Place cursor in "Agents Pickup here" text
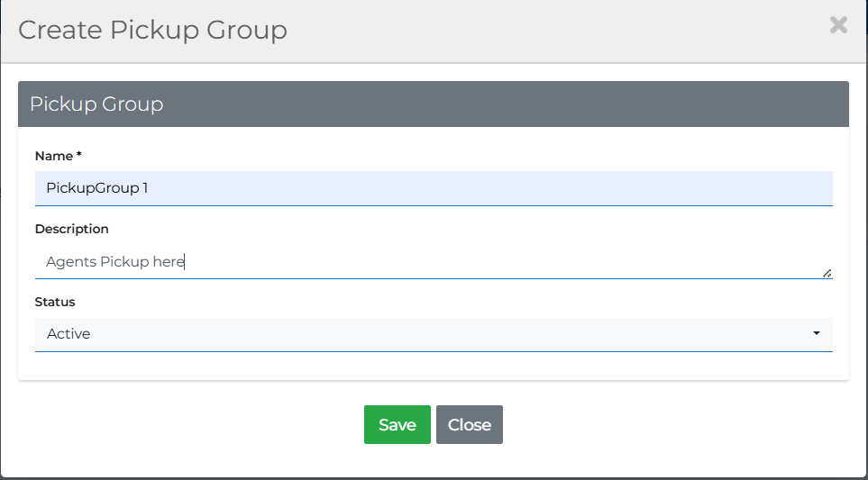This screenshot has width=868, height=480. [x=114, y=262]
